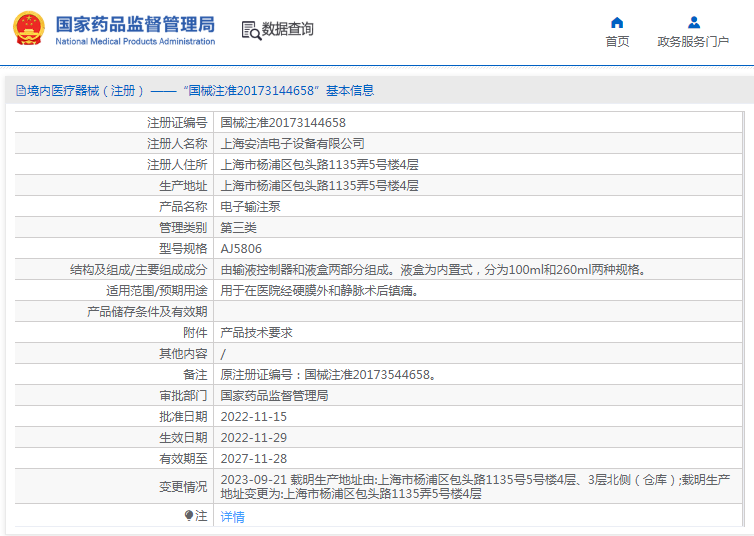
Task: Click the 注册人名称 row label
Action: click(x=177, y=144)
